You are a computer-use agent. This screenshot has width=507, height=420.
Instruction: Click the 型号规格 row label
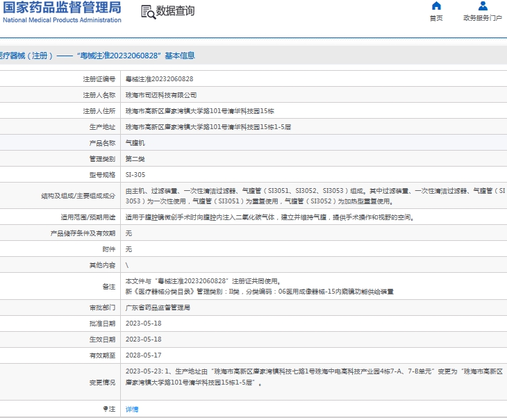103,175
